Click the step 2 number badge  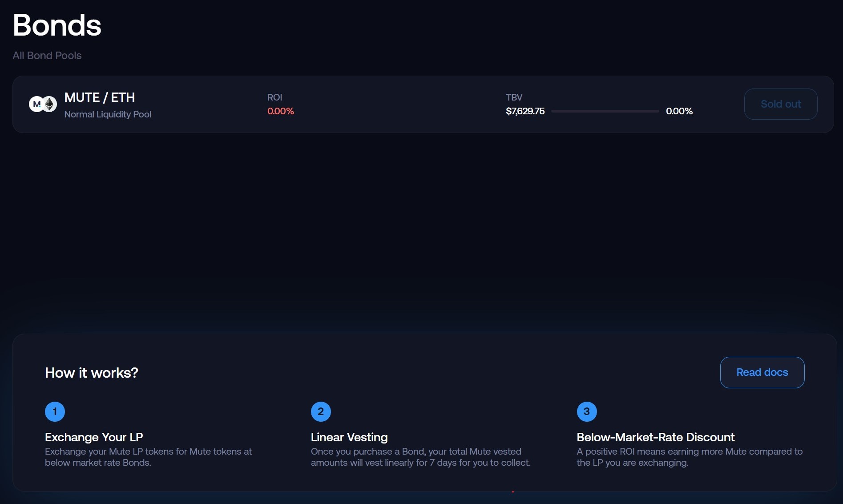point(321,411)
